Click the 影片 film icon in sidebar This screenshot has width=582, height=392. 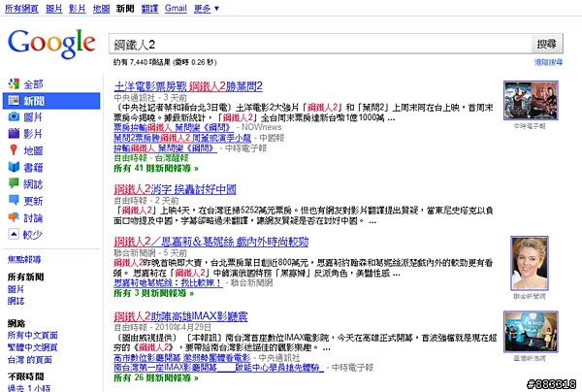click(x=14, y=134)
